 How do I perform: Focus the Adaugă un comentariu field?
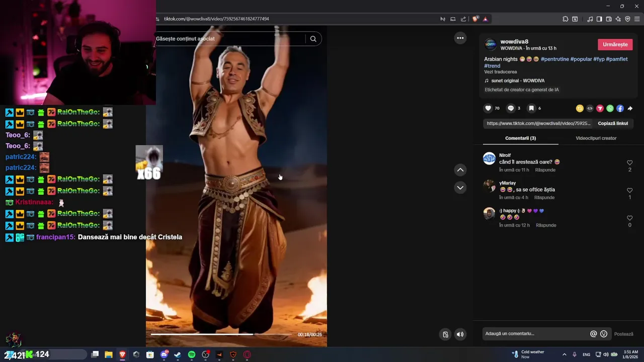[x=535, y=334]
